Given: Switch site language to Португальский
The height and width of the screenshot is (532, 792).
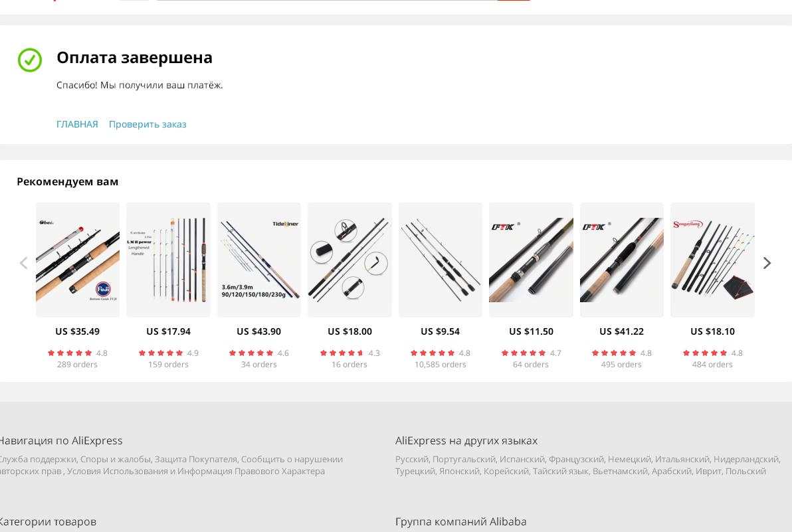Looking at the screenshot, I should click(464, 460).
